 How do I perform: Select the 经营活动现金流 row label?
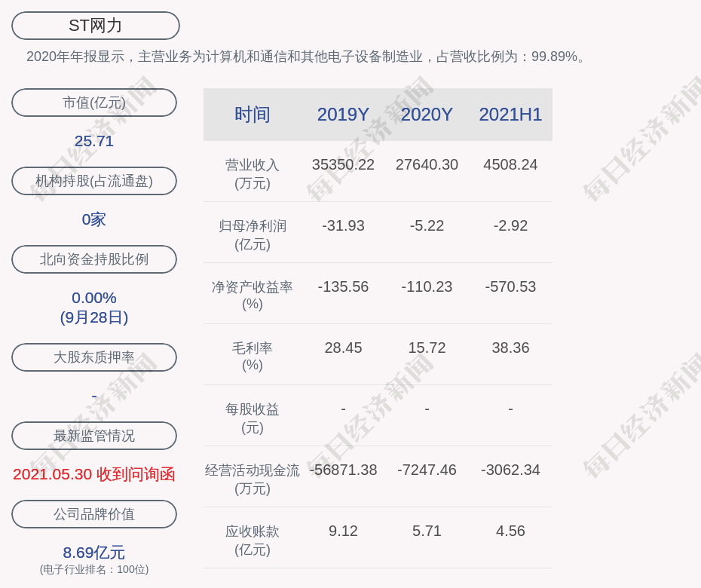[253, 479]
